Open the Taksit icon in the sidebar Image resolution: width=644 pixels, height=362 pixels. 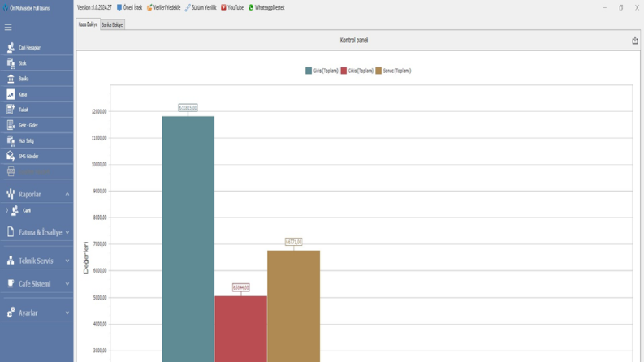(11, 110)
